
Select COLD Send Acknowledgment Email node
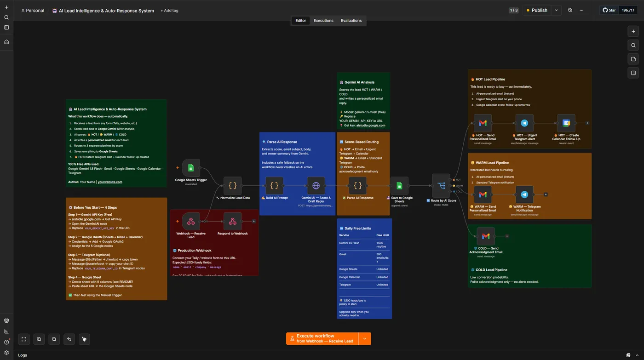pos(486,236)
